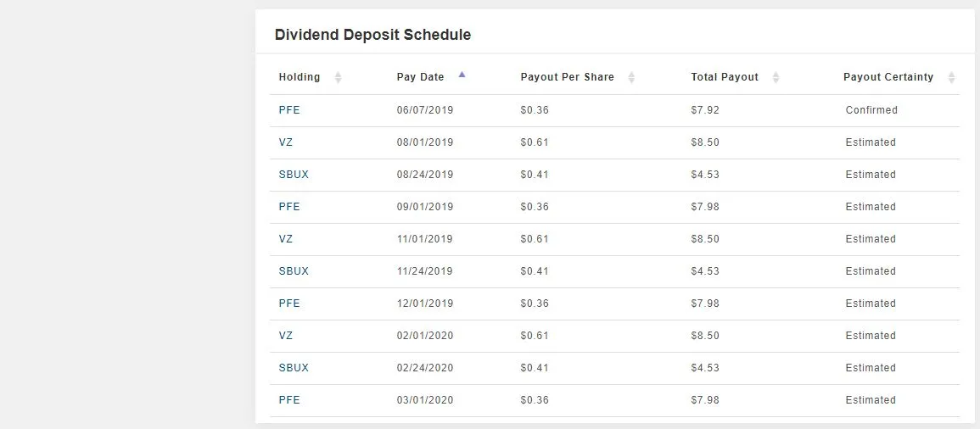980x429 pixels.
Task: Click the Pay Date ascending sort arrow
Action: point(462,75)
